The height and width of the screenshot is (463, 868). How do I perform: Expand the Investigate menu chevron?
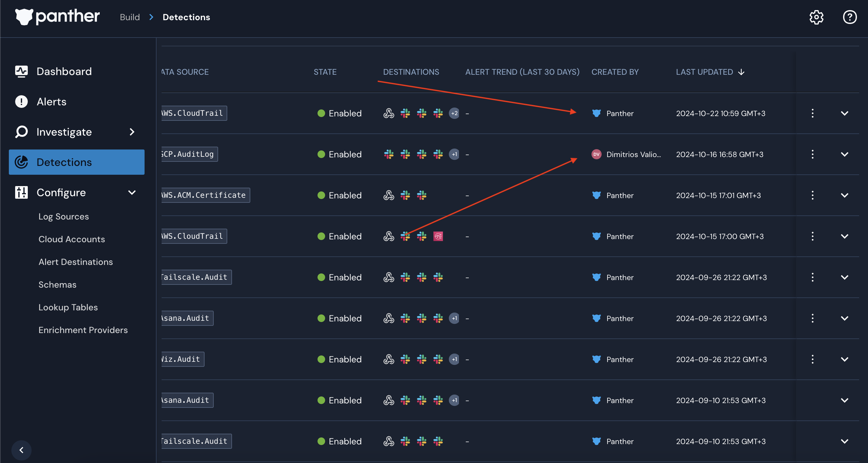point(132,132)
